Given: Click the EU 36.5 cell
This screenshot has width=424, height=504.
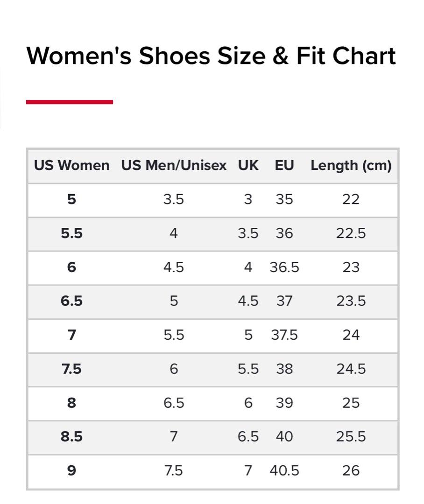Looking at the screenshot, I should [284, 267].
